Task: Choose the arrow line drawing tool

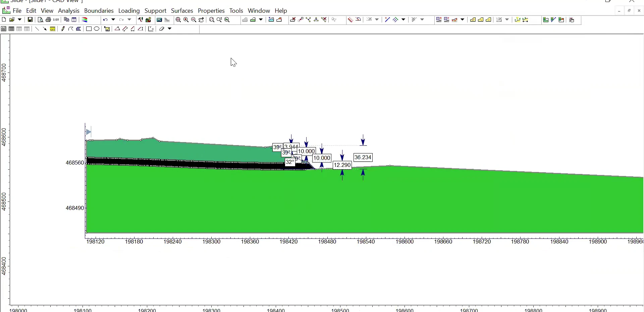Action: pos(45,29)
